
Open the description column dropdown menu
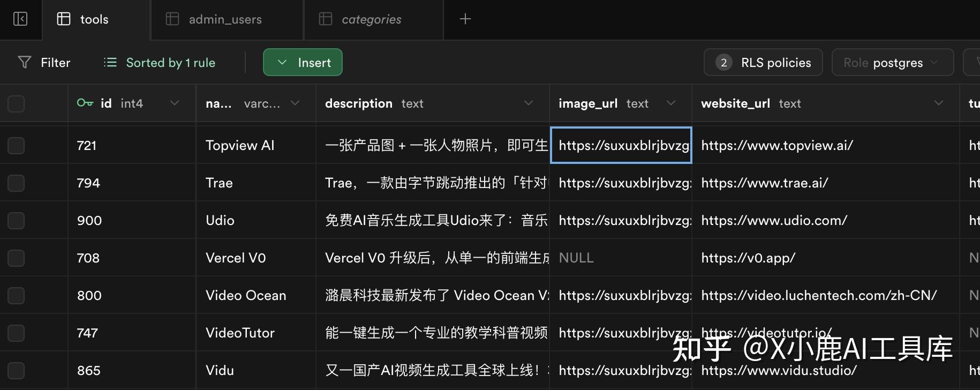pyautogui.click(x=529, y=103)
